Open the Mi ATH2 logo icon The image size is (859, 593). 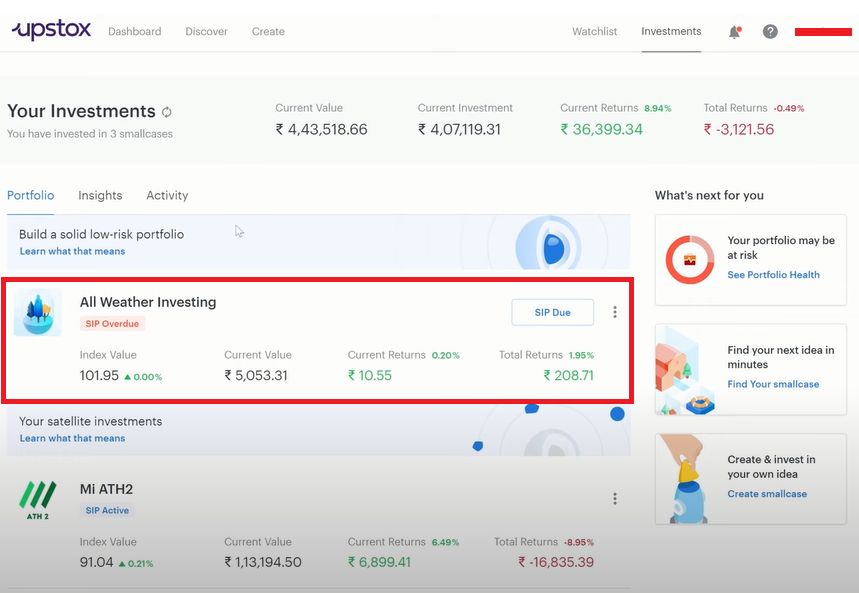pyautogui.click(x=38, y=500)
